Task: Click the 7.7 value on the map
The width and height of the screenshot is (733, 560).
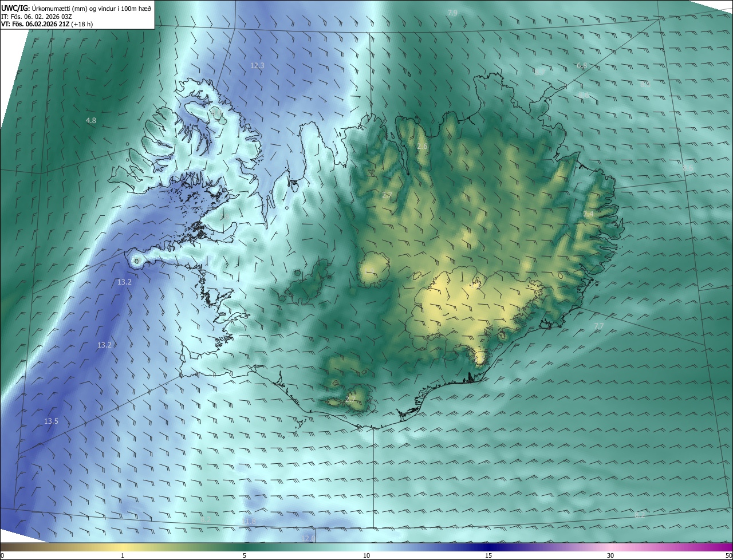Action: click(x=598, y=326)
